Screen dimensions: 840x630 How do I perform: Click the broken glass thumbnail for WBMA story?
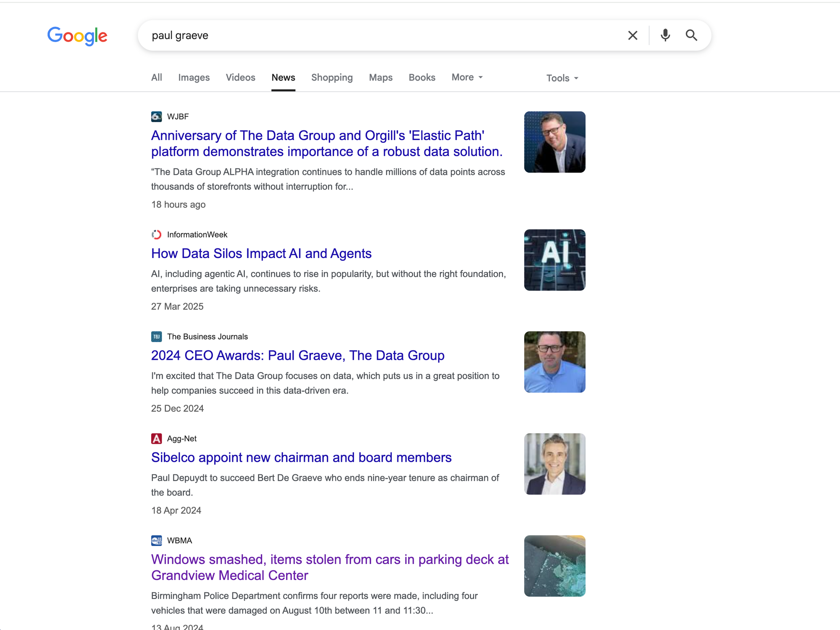click(554, 566)
